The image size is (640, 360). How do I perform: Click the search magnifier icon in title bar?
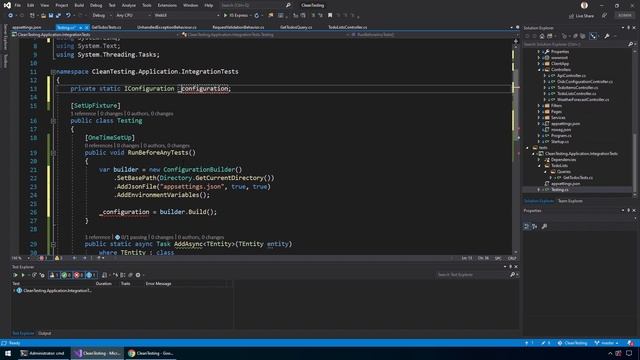pyautogui.click(x=288, y=5)
